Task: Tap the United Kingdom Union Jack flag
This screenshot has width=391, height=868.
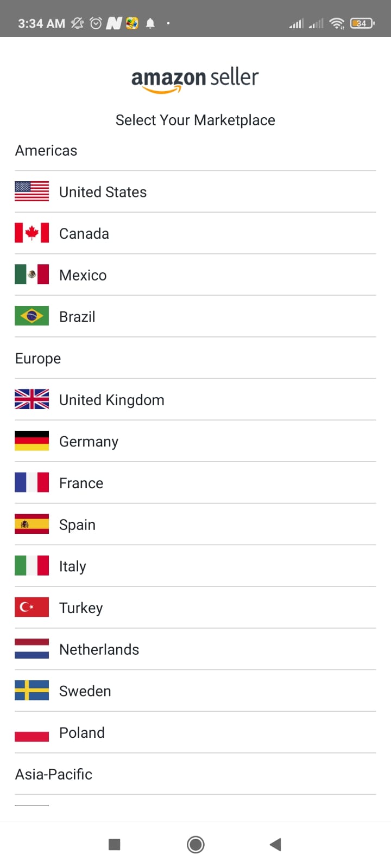Action: 31,399
